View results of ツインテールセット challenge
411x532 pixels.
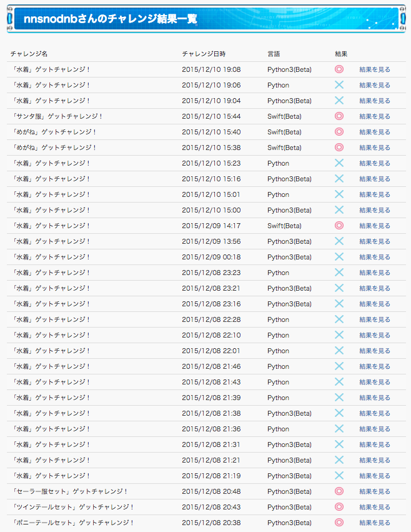[375, 507]
